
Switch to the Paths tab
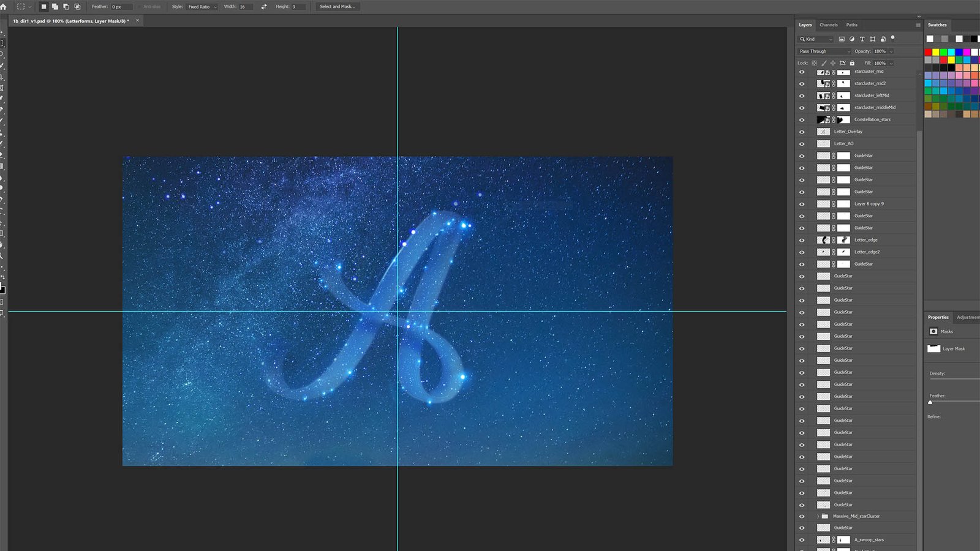(851, 25)
